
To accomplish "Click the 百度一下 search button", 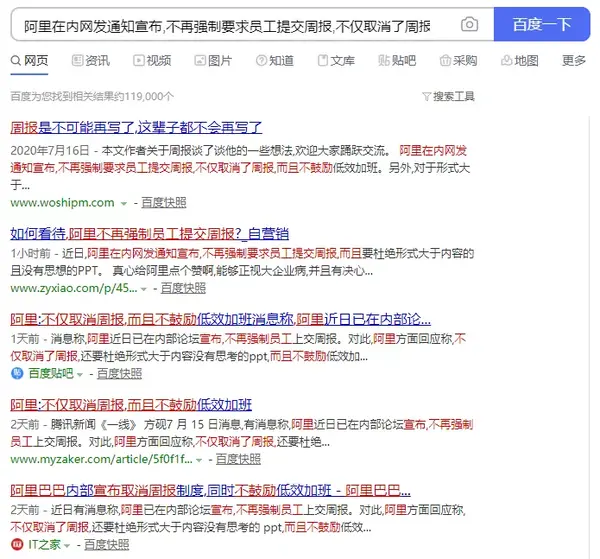I will coord(542,24).
